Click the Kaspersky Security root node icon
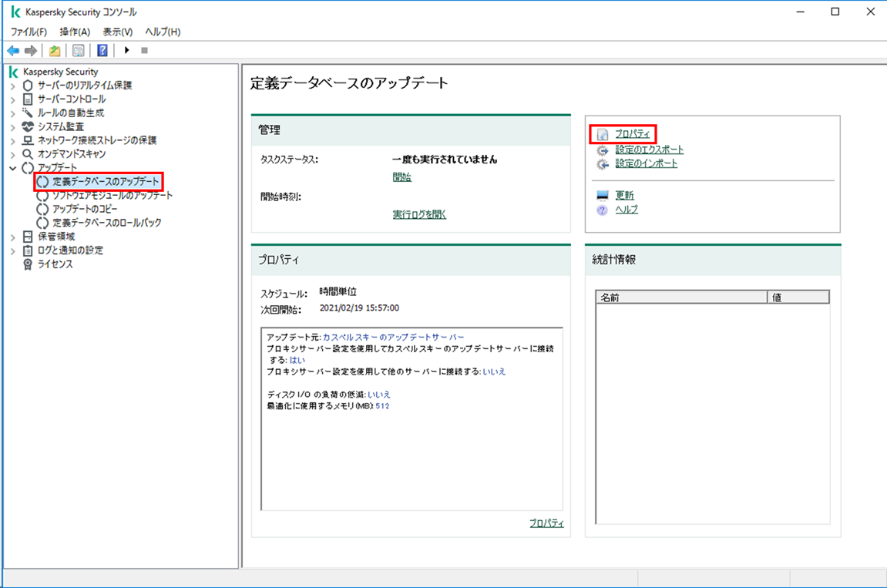The height and width of the screenshot is (588, 887). click(x=14, y=72)
